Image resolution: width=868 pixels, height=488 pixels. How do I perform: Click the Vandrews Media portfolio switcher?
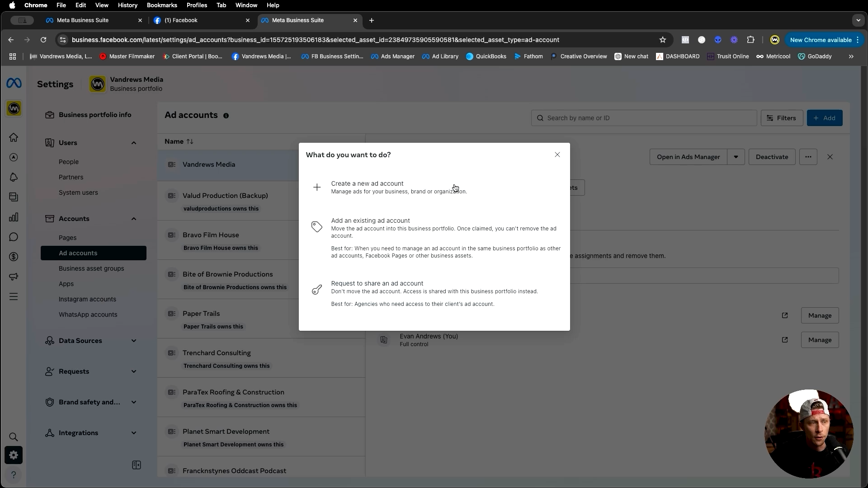click(127, 84)
